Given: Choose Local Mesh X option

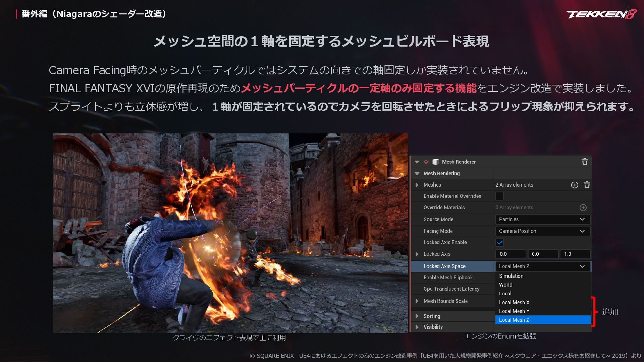Looking at the screenshot, I should coord(514,302).
